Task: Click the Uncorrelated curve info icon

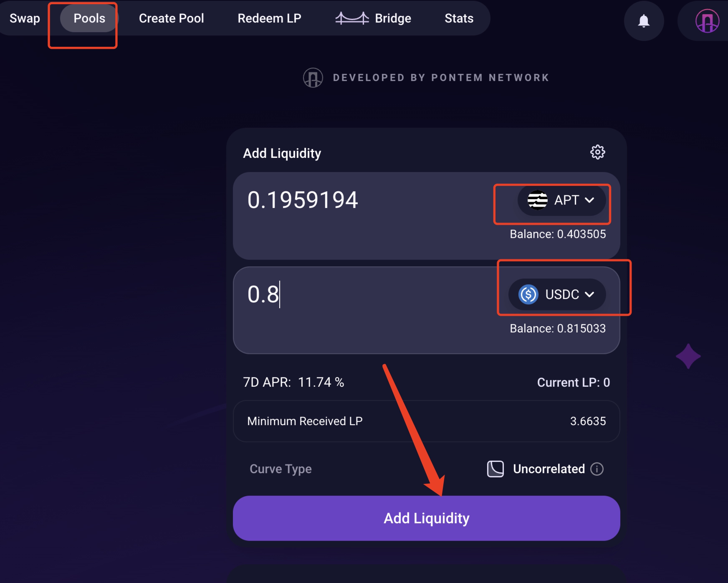Action: [597, 469]
